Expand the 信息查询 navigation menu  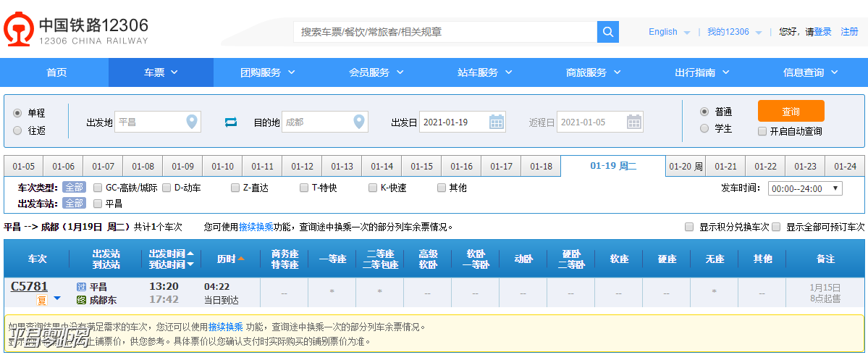click(810, 72)
